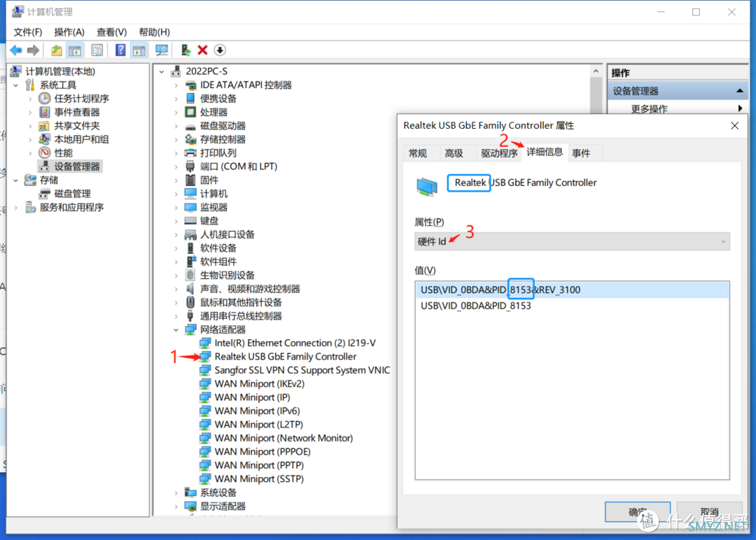Click the 任务计划程序 clock icon
The height and width of the screenshot is (540, 756).
tap(44, 99)
